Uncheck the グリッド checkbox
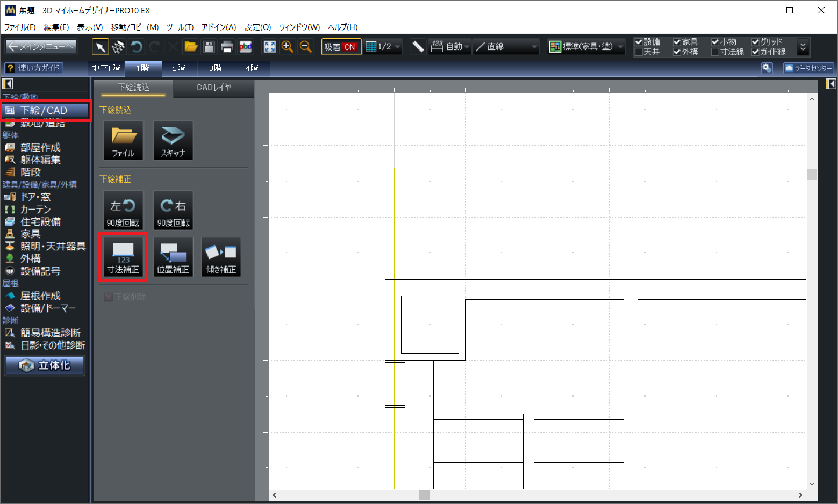 point(755,42)
